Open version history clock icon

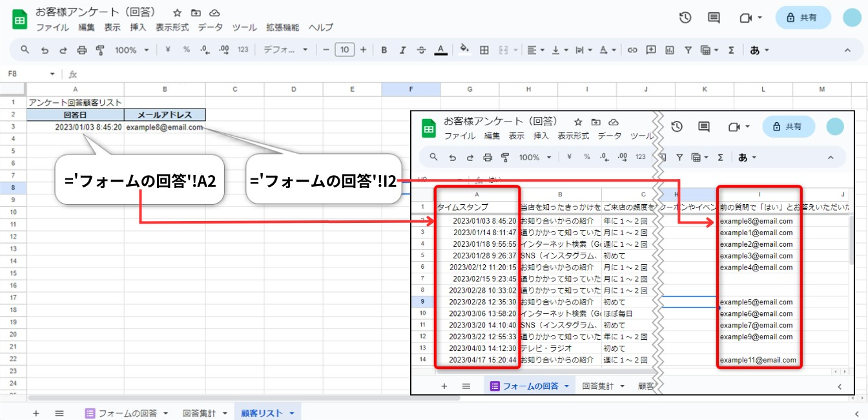(686, 17)
